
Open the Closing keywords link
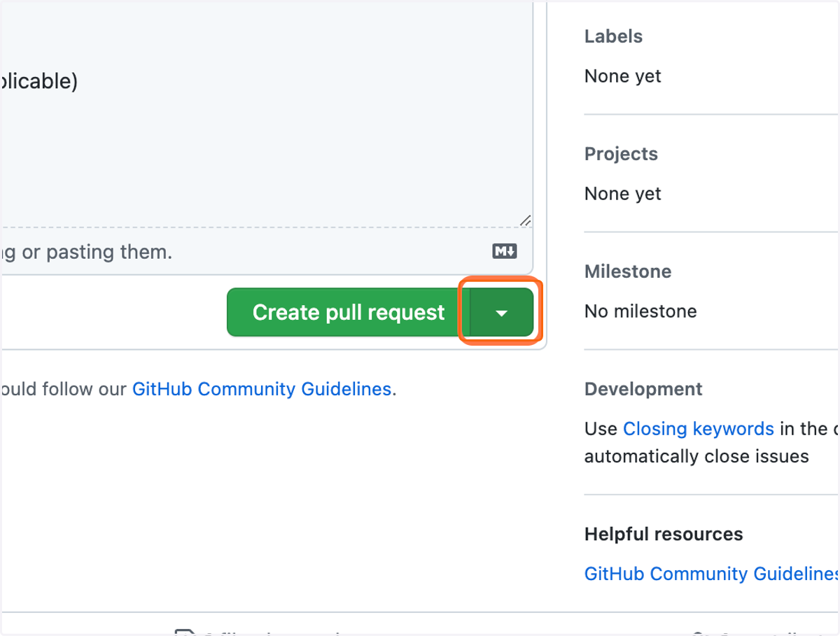tap(699, 428)
